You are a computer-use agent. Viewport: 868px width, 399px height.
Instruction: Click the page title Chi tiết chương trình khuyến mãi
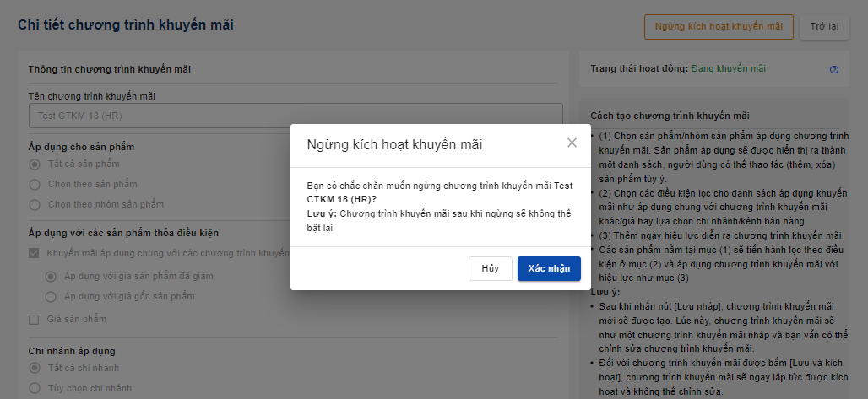(x=126, y=24)
